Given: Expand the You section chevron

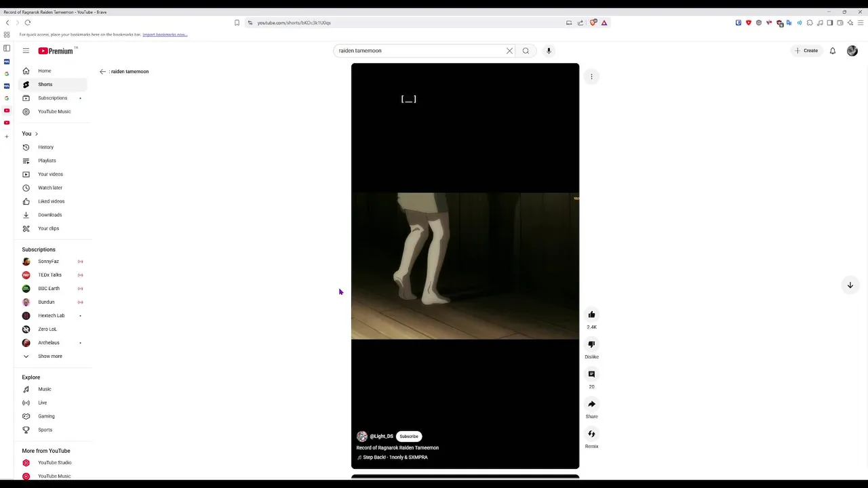Looking at the screenshot, I should pyautogui.click(x=37, y=134).
